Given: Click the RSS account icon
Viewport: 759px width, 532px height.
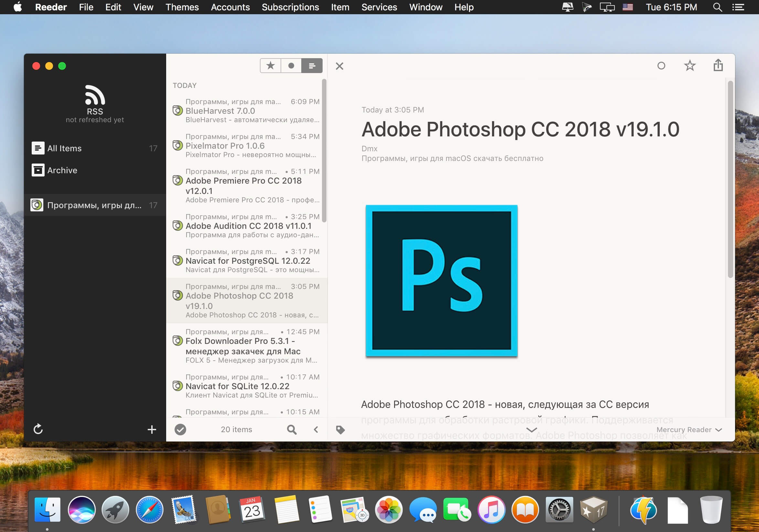Looking at the screenshot, I should 95,95.
